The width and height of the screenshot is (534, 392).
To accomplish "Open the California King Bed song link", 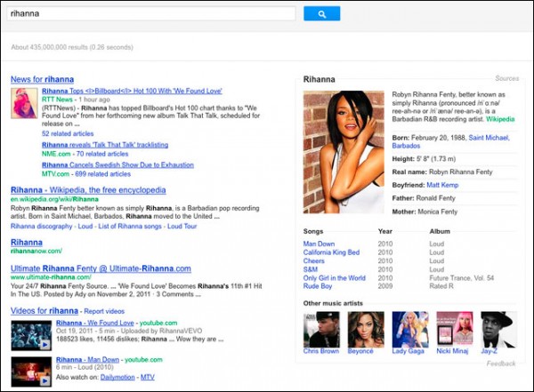I will pos(333,252).
